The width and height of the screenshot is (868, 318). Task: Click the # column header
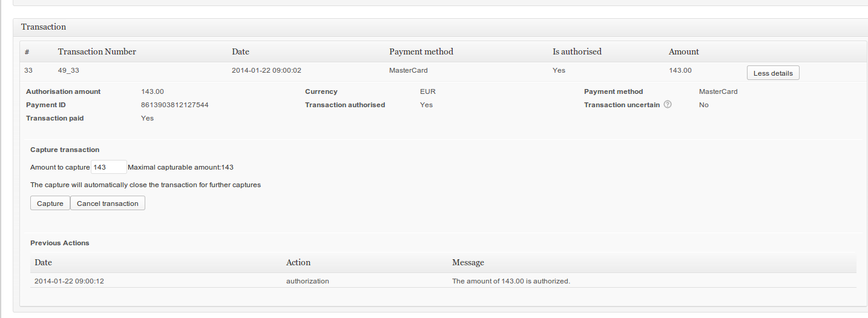tap(27, 52)
